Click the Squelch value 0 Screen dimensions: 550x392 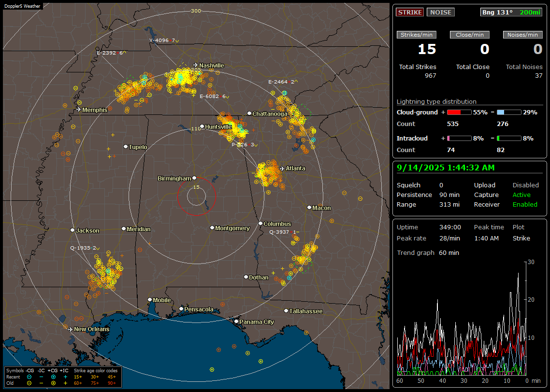coord(441,185)
